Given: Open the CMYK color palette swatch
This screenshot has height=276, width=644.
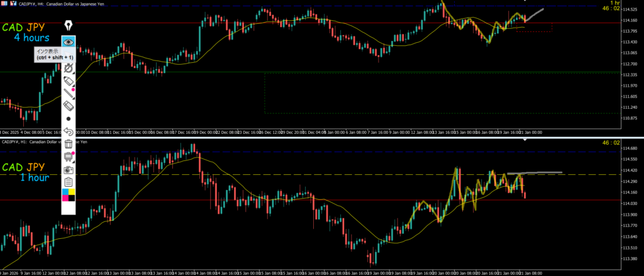Looking at the screenshot, I should [x=69, y=198].
